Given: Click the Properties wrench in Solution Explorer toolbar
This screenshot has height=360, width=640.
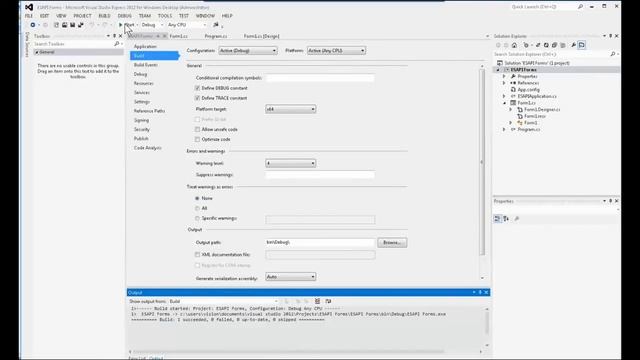Looking at the screenshot, I should click(x=573, y=45).
